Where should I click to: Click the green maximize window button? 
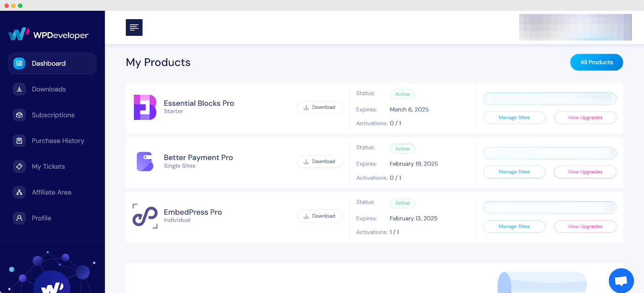click(20, 6)
